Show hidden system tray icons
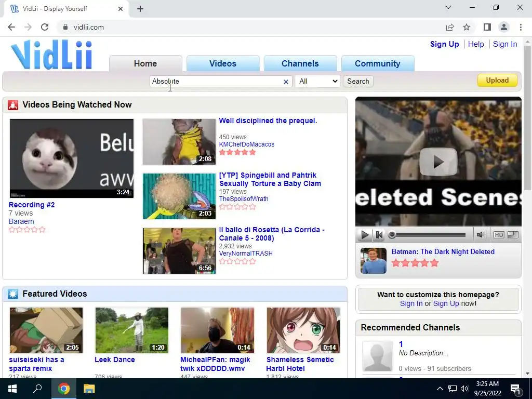The image size is (532, 399). pyautogui.click(x=440, y=389)
